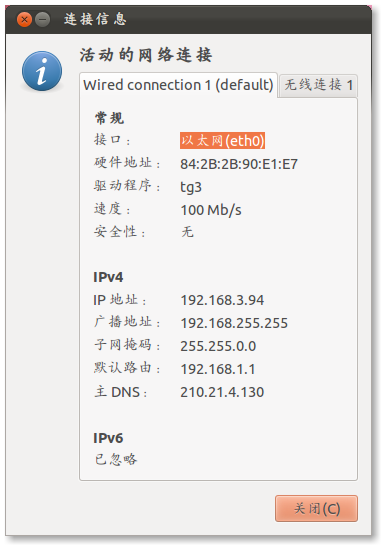The width and height of the screenshot is (381, 545).
Task: Click the IPv6 已忽略 status text
Action: (116, 459)
